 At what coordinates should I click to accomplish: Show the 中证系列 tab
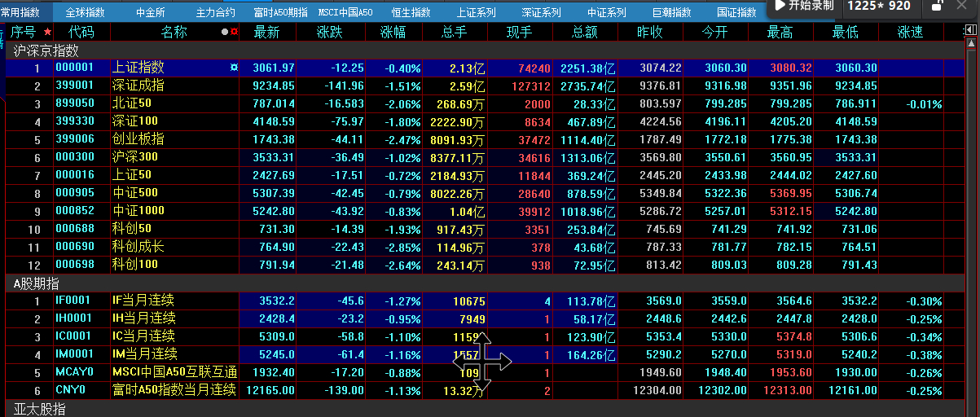[x=606, y=12]
